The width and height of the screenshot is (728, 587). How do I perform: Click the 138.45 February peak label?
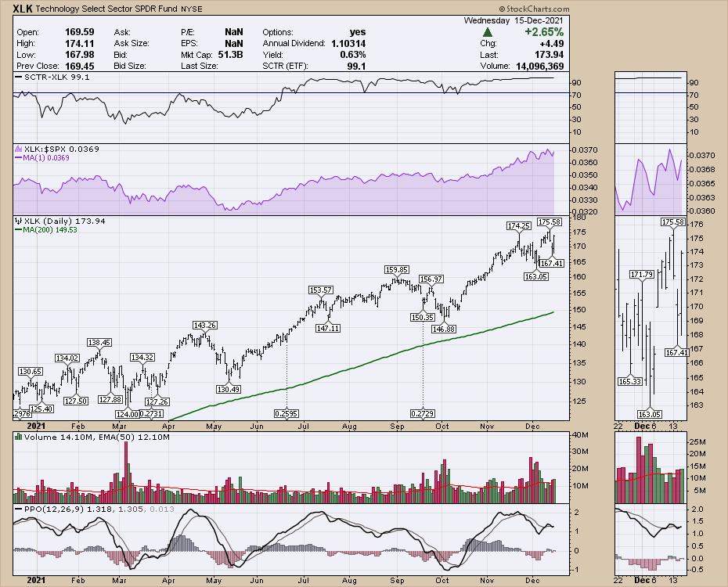tap(99, 343)
